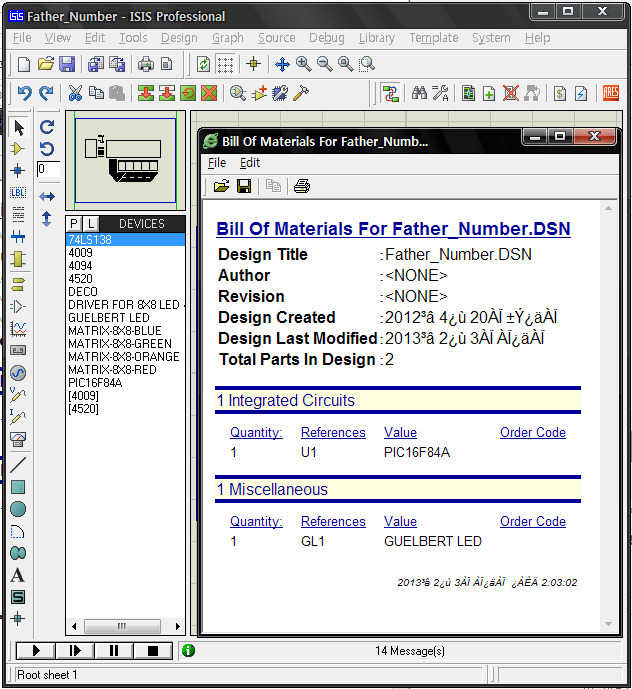The image size is (632, 689).
Task: Select the 2D circle graphics tool
Action: coord(18,509)
